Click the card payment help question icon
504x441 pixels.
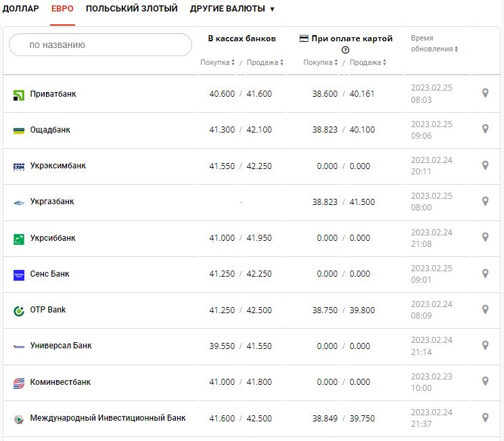point(346,50)
